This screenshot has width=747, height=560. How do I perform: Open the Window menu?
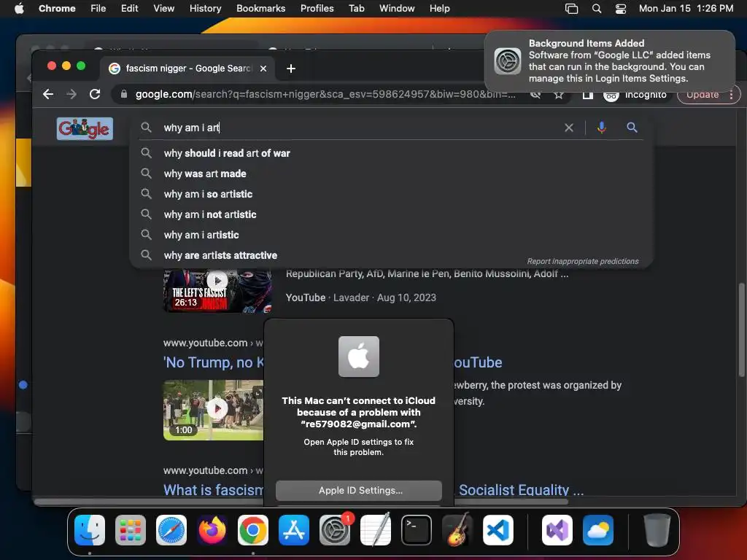tap(397, 9)
